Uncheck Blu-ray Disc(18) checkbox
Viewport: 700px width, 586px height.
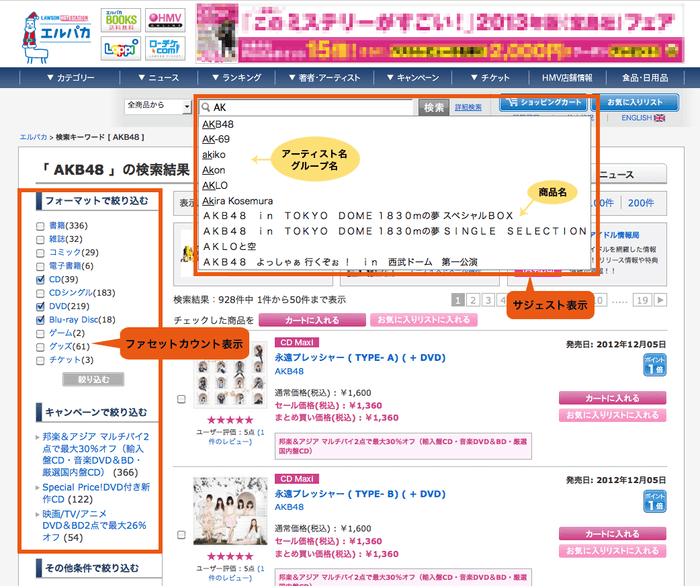tap(40, 320)
